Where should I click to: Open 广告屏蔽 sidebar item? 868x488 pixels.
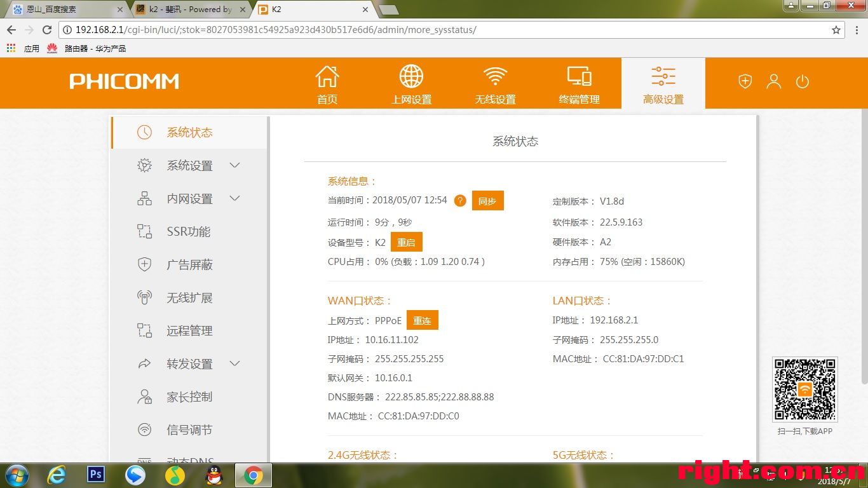[x=189, y=264]
